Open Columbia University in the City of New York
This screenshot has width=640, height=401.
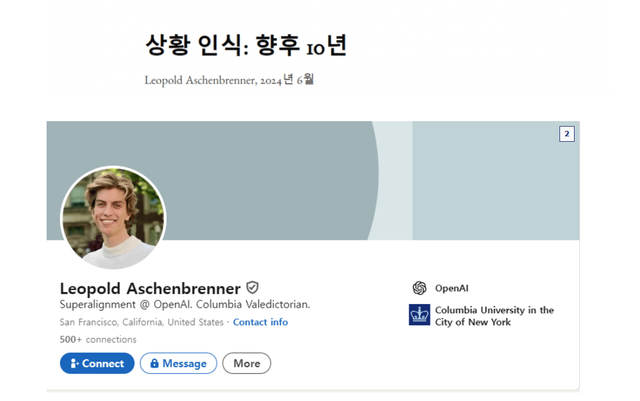pos(494,316)
